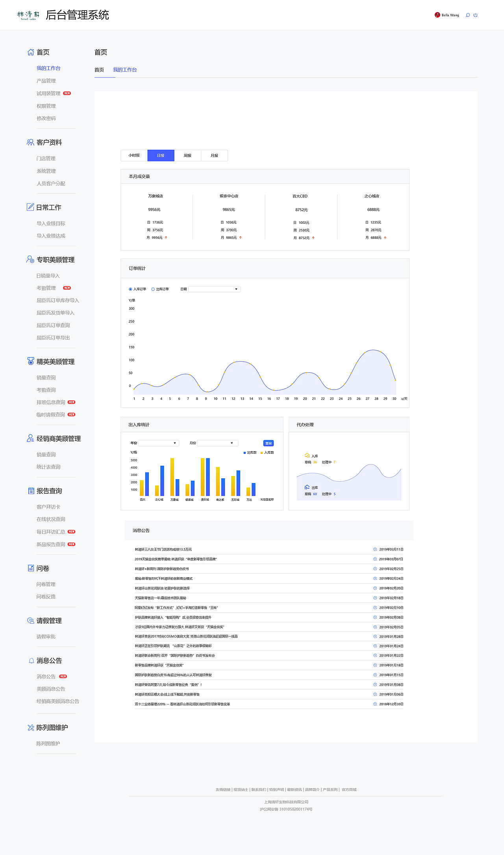Image resolution: width=504 pixels, height=855 pixels.
Task: Click the red up arrow for 万象城店
Action: pyautogui.click(x=166, y=238)
